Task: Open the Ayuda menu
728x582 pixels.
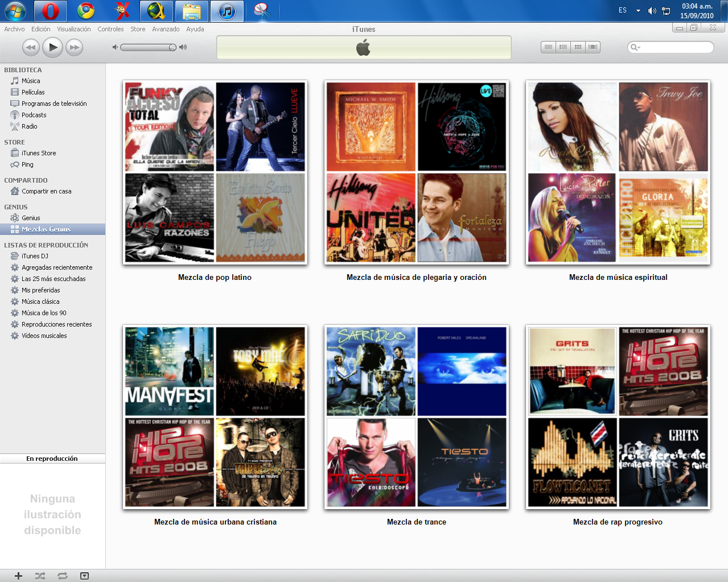Action: pos(195,29)
